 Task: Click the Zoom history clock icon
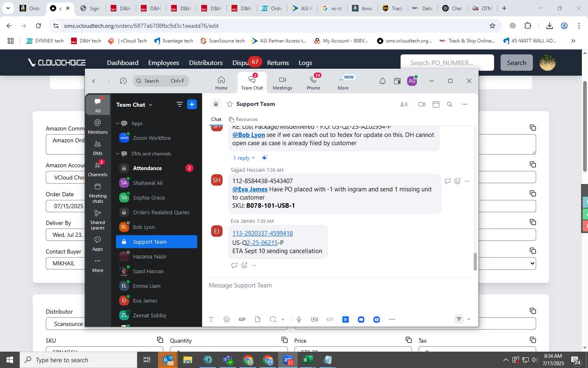tap(123, 81)
